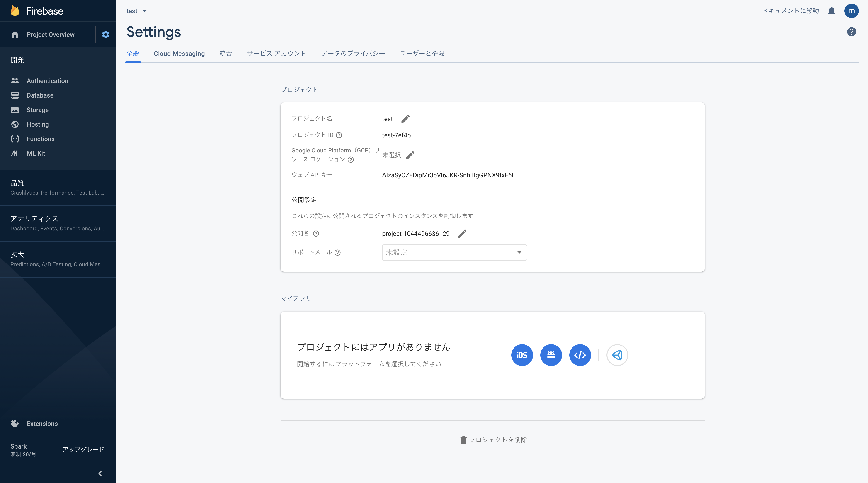
Task: Show help for public name field
Action: click(x=316, y=234)
